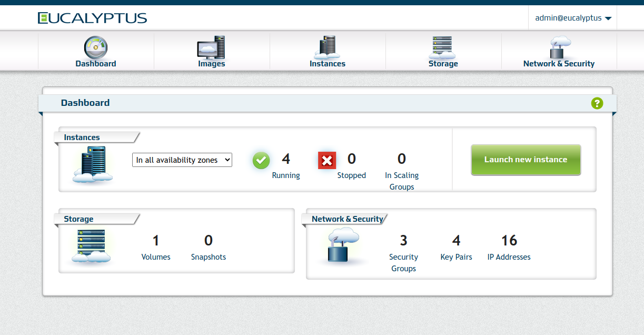Image resolution: width=644 pixels, height=335 pixels.
Task: Click the Storage panel server icon
Action: tap(91, 245)
